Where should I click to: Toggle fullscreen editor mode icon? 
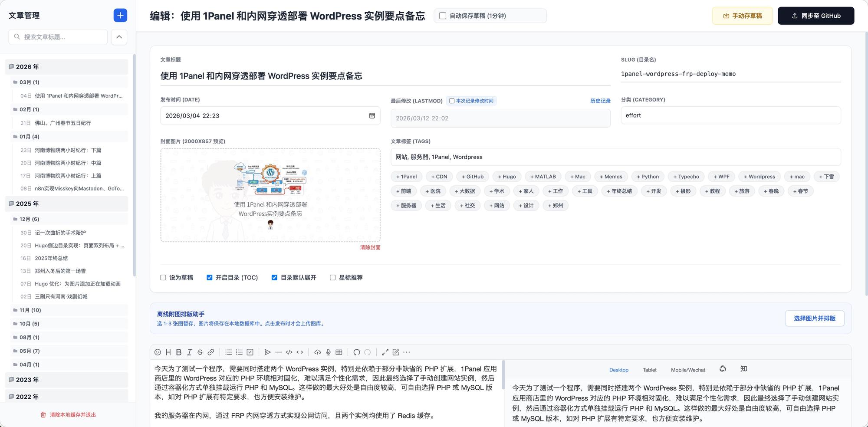point(385,352)
